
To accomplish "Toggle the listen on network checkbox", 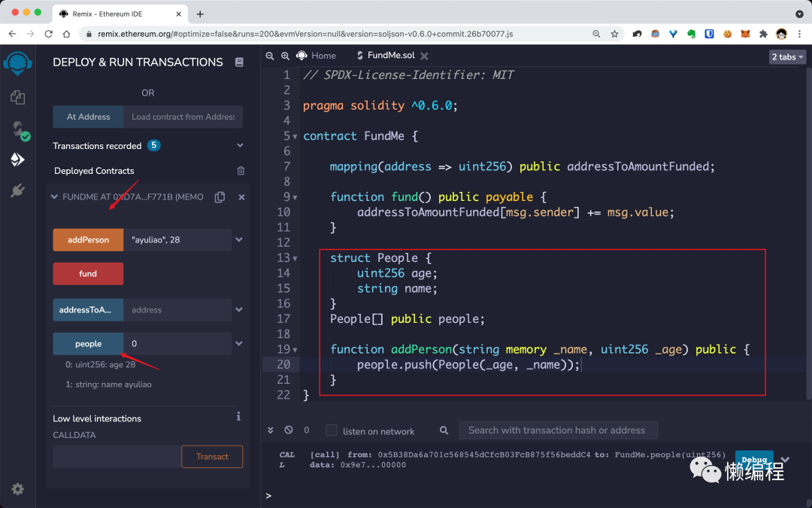I will tap(332, 430).
